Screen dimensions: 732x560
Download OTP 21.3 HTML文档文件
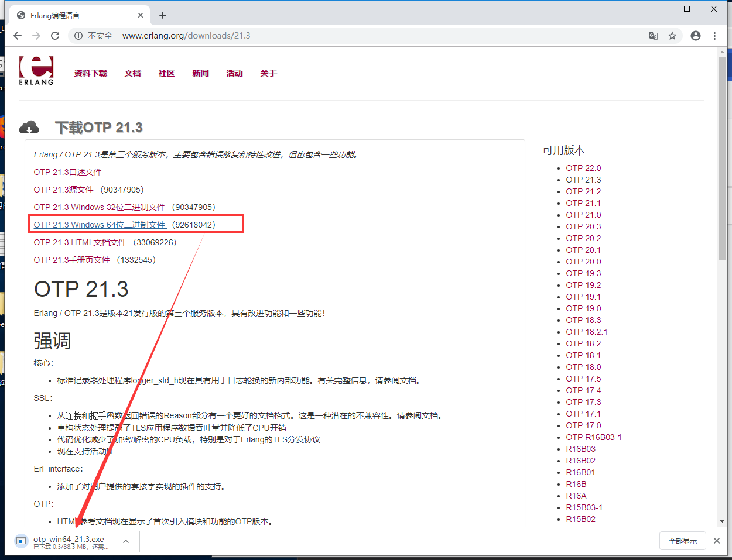pyautogui.click(x=80, y=242)
